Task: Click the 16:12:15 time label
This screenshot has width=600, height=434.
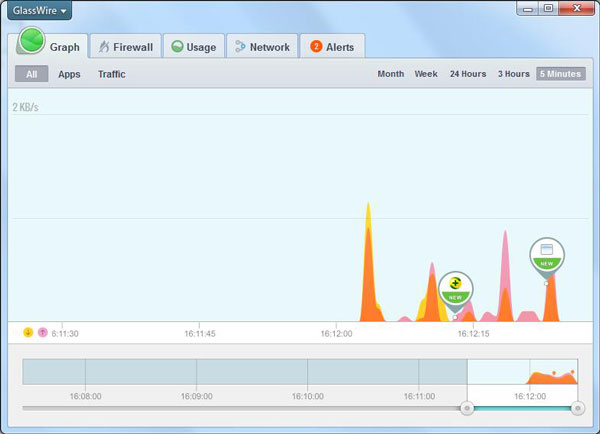Action: [473, 334]
